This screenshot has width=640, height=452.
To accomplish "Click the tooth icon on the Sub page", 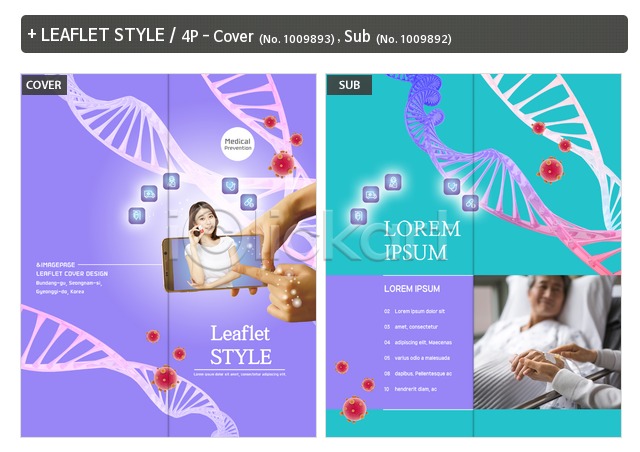I will coord(358,216).
